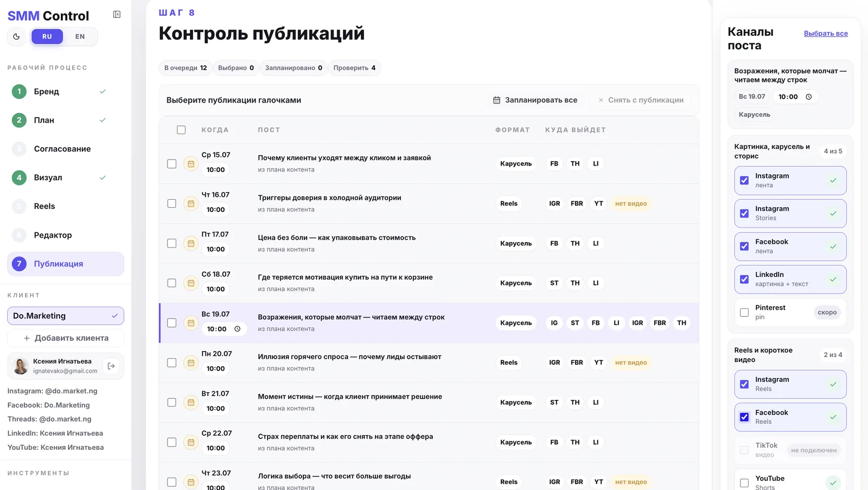Enable the Pinterest pin channel checkbox
Viewport: 868px width, 490px height.
pyautogui.click(x=744, y=313)
